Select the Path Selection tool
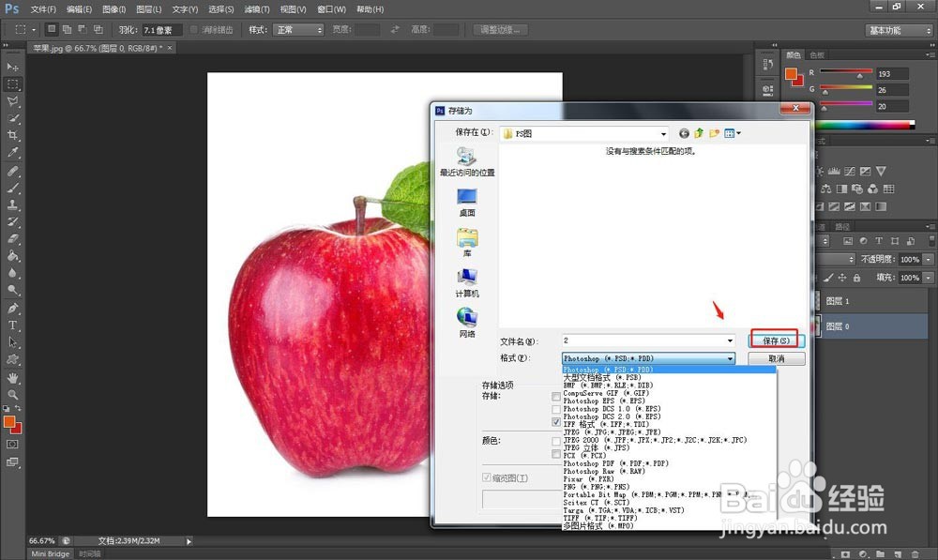Screen dimensions: 938x560 click(x=12, y=342)
